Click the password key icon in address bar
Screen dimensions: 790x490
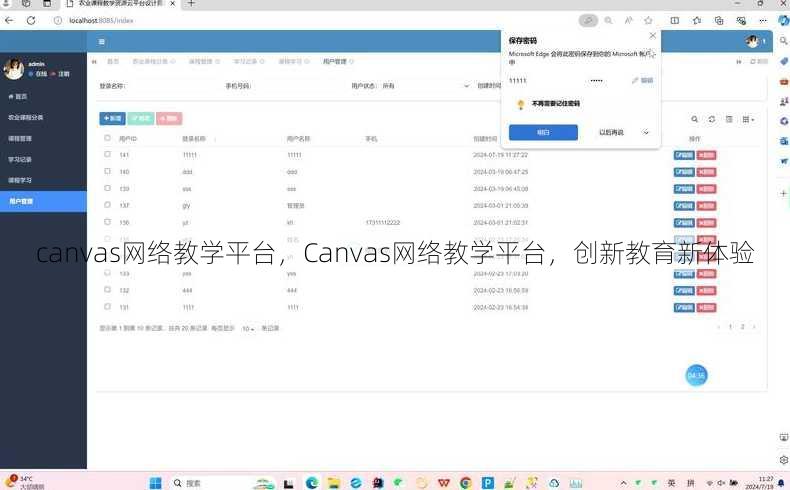588,20
